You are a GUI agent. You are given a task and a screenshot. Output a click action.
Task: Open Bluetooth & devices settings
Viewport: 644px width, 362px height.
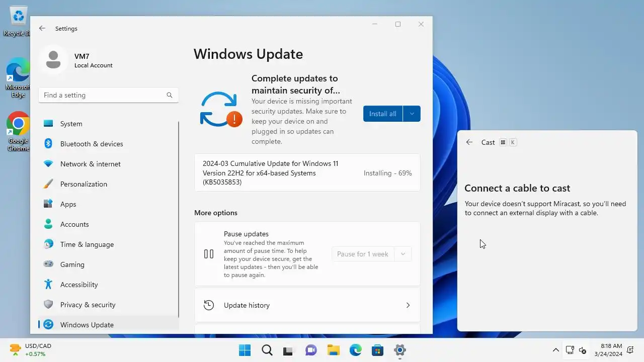(108, 144)
